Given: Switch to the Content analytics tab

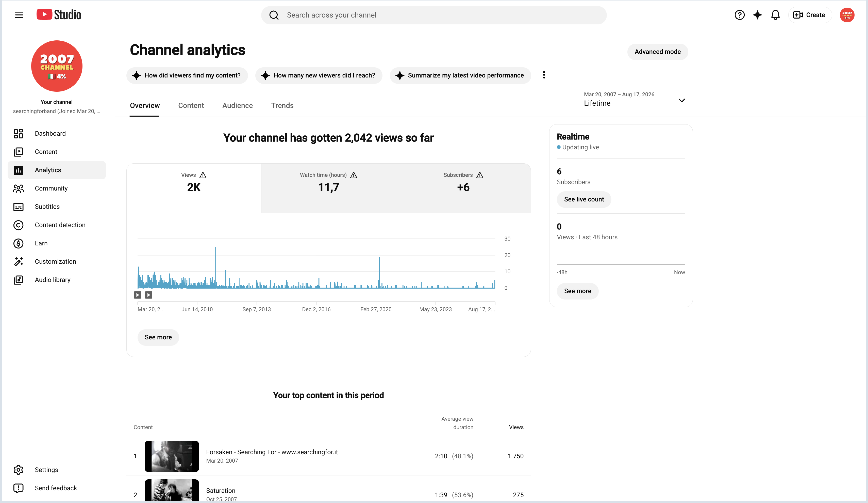Looking at the screenshot, I should tap(191, 105).
